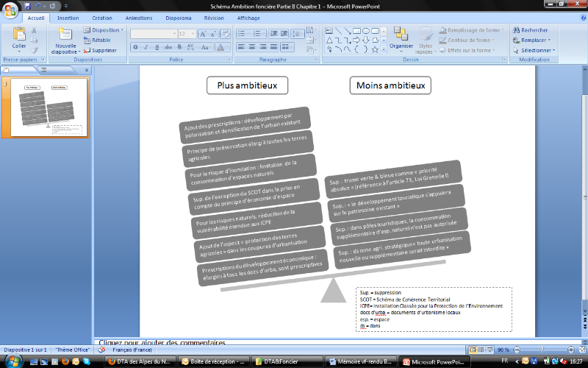Click the Office button logo
Screen dimensions: 588x368
click(x=10, y=10)
